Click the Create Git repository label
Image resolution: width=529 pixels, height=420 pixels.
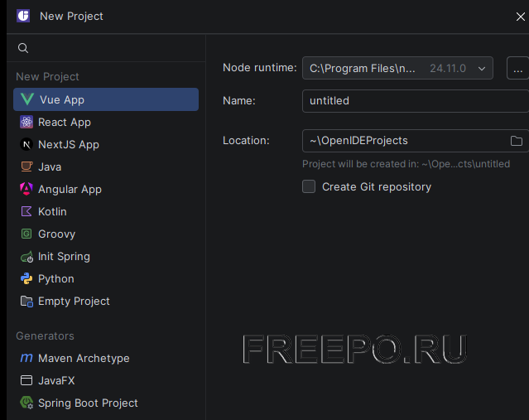pos(377,186)
